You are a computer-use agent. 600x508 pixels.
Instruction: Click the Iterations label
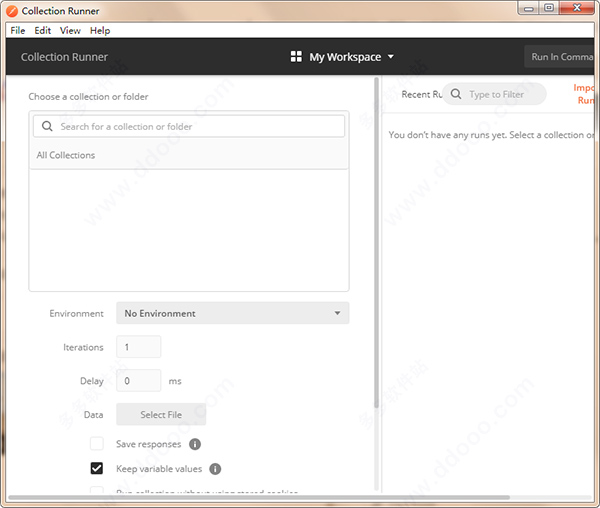(83, 347)
